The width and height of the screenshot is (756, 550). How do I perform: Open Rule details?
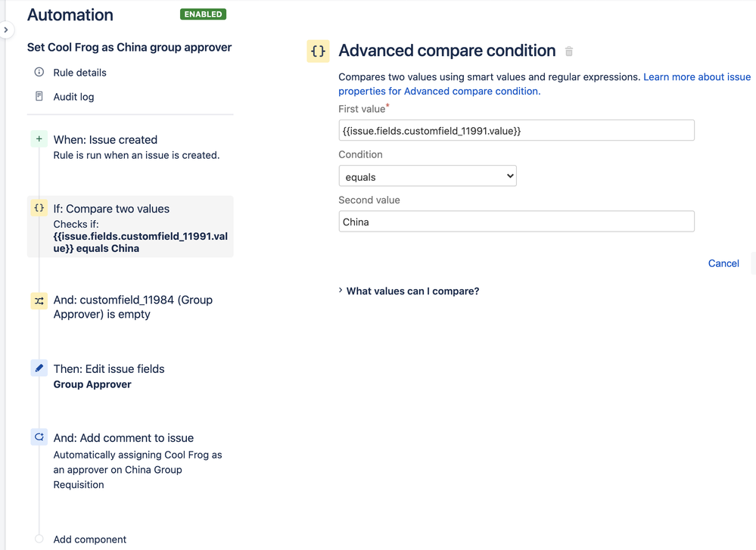tap(79, 73)
